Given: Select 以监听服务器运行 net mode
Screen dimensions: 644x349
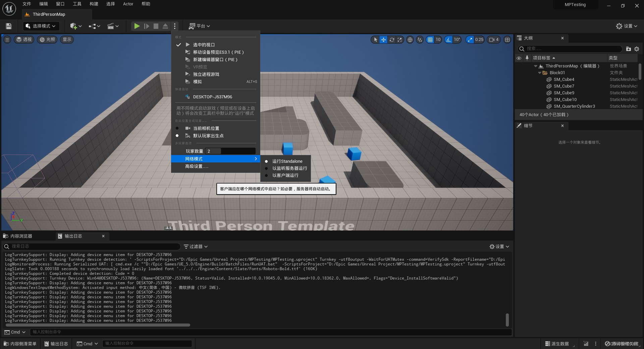Looking at the screenshot, I should (x=285, y=168).
